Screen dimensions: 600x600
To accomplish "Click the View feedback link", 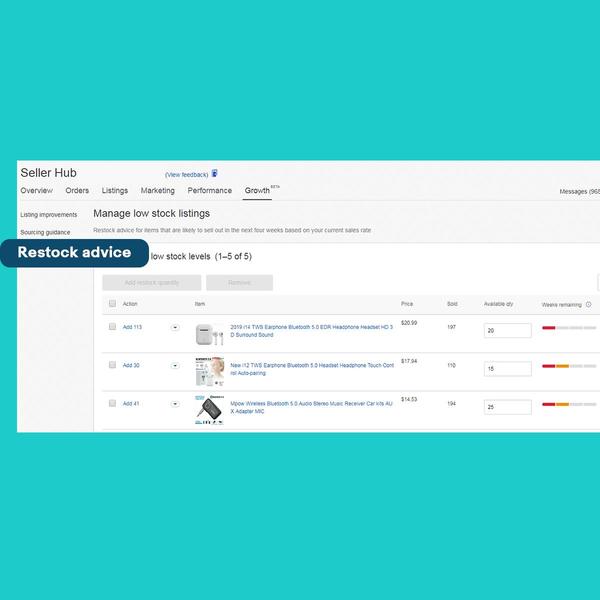I will click(187, 174).
